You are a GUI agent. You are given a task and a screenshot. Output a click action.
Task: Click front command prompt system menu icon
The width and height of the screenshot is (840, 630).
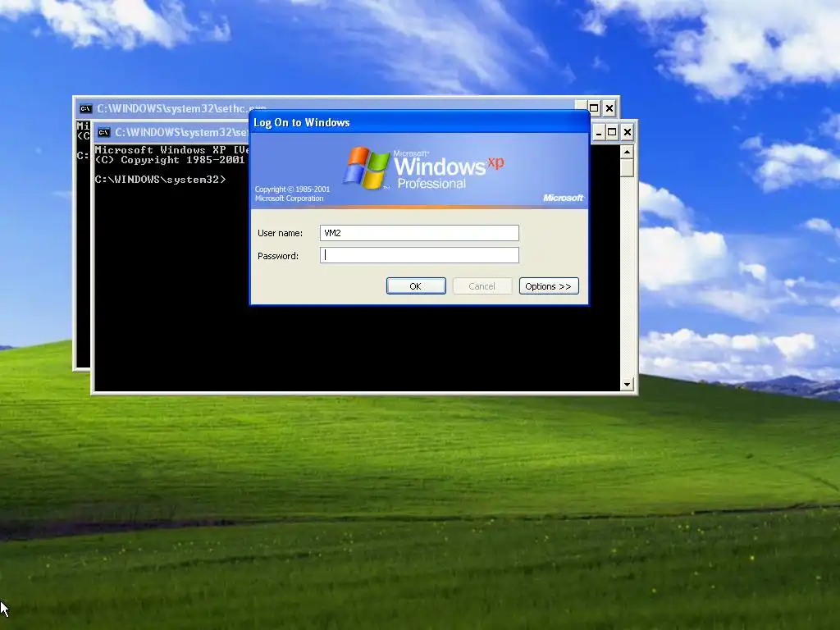point(104,132)
